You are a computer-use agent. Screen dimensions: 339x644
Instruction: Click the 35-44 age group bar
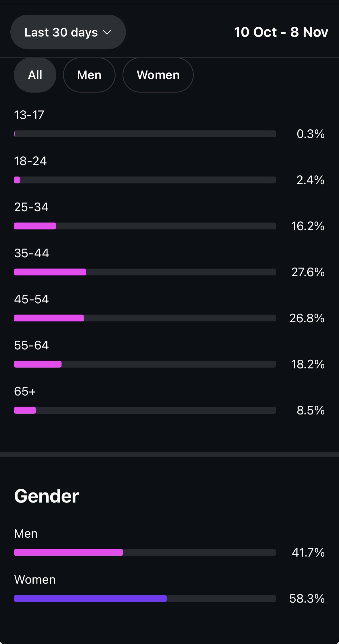pos(145,272)
